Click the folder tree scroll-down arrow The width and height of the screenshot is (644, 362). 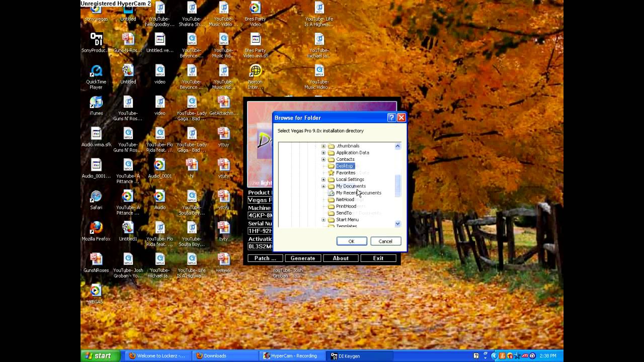point(397,224)
